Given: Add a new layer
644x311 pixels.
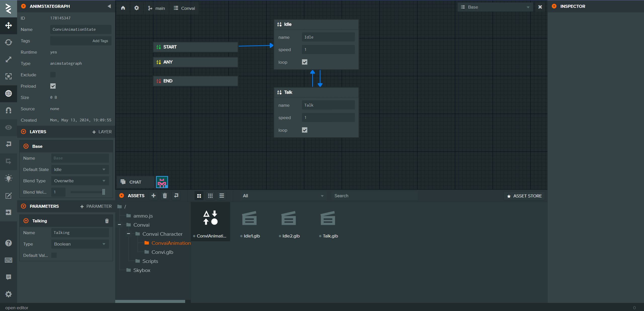Looking at the screenshot, I should coord(102,132).
